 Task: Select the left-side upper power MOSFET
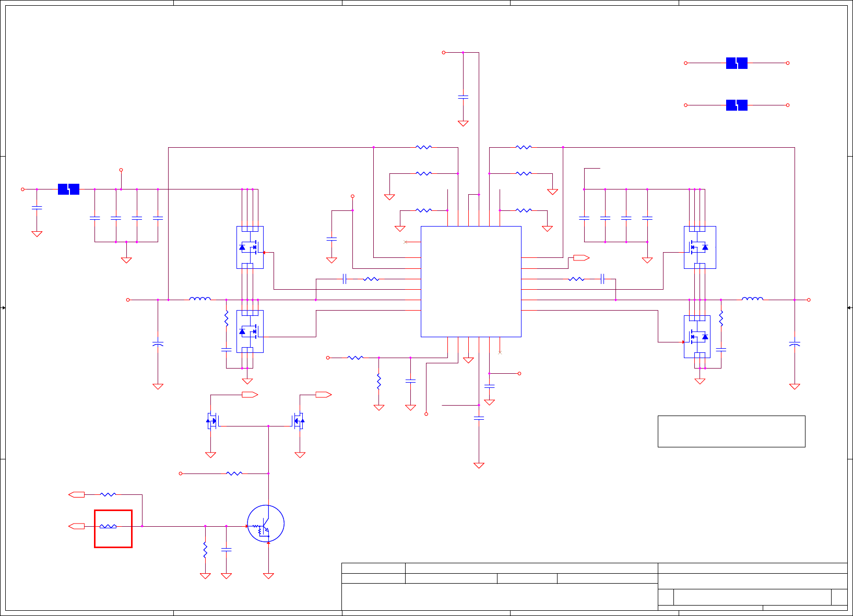click(x=250, y=247)
